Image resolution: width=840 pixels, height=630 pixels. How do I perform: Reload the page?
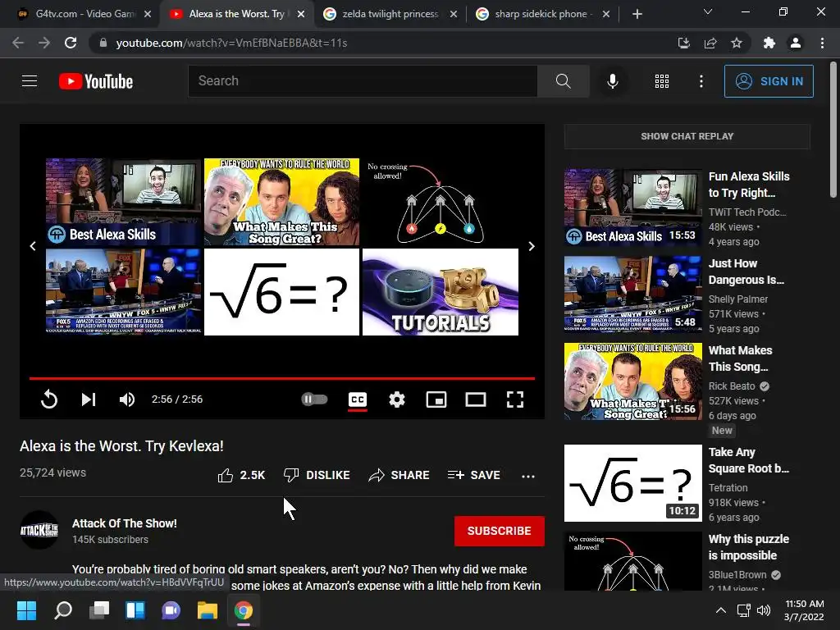tap(71, 43)
